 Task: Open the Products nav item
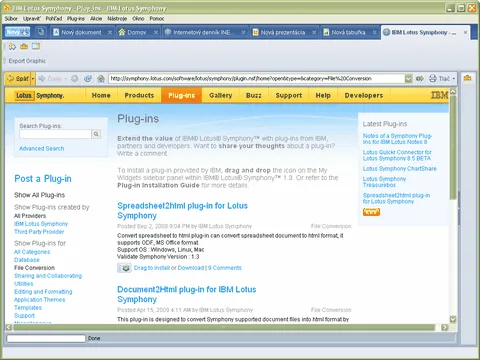[x=139, y=95]
